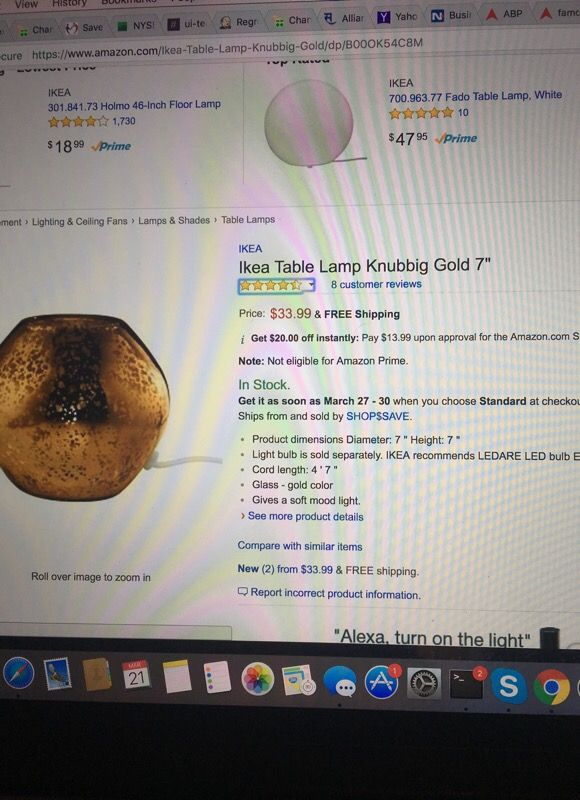Open Safari from the dock

[x=18, y=673]
